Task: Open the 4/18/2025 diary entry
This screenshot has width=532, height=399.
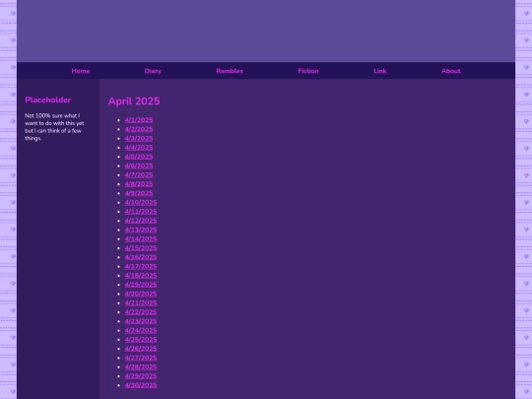Action: tap(141, 276)
